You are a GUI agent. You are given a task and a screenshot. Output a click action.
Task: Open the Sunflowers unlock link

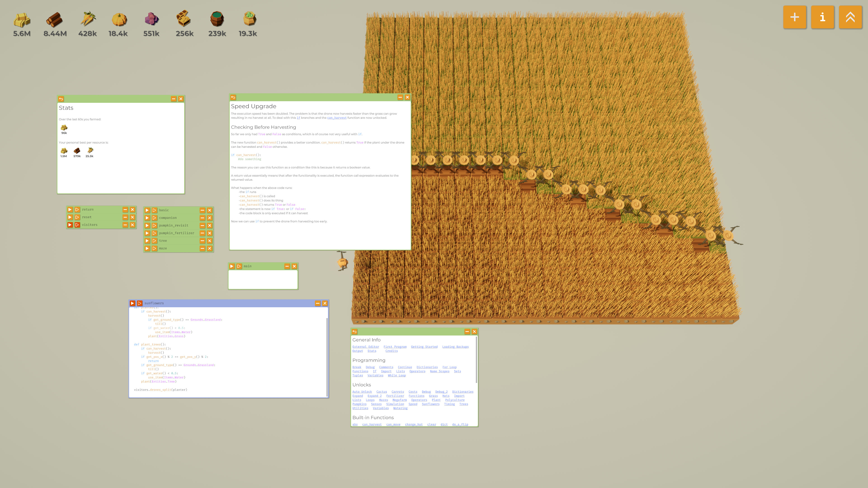tap(430, 404)
